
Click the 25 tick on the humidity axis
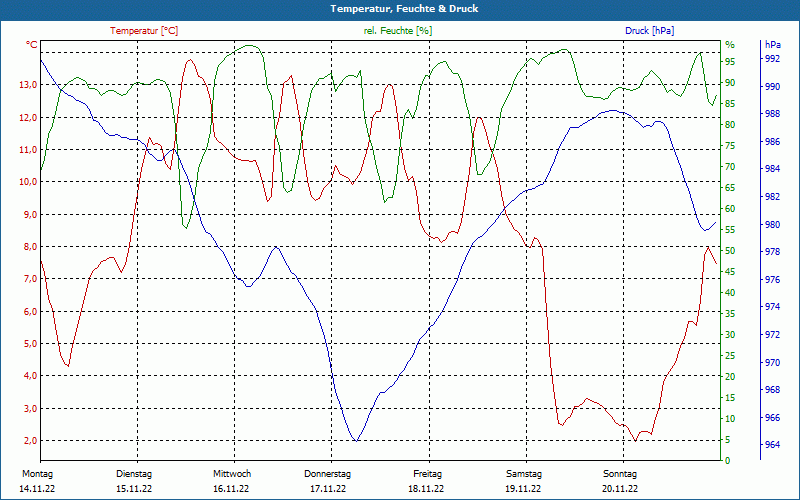click(x=730, y=356)
